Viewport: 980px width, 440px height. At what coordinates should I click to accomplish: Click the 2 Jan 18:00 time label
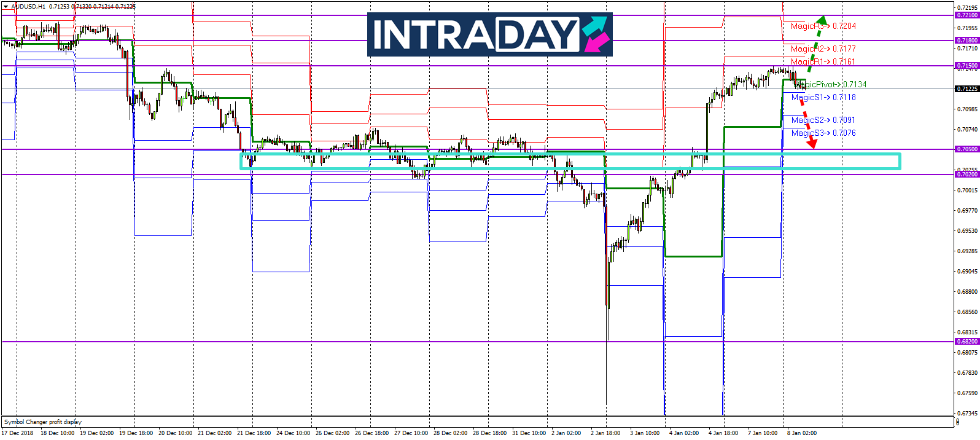coord(605,433)
